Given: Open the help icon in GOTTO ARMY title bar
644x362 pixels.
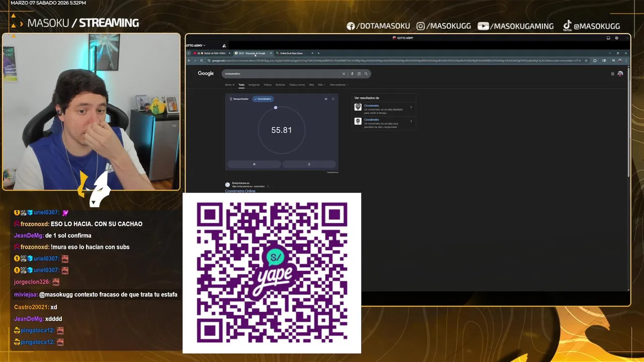Looking at the screenshot, I should [x=616, y=38].
